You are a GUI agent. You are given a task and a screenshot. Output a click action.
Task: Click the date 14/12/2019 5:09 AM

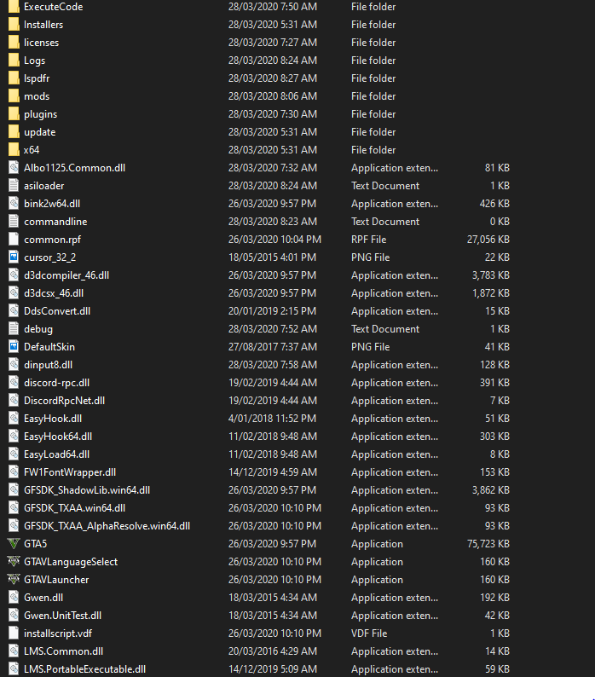272,668
